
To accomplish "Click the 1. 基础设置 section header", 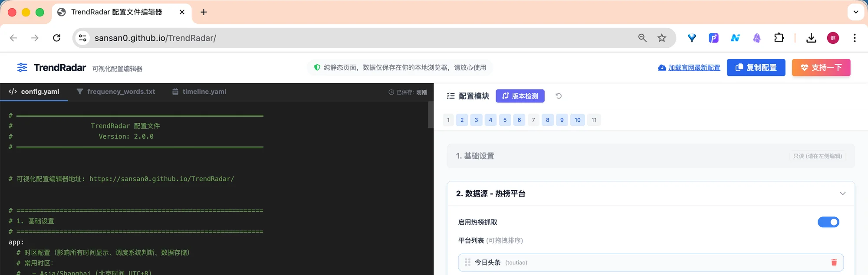I will (x=651, y=156).
